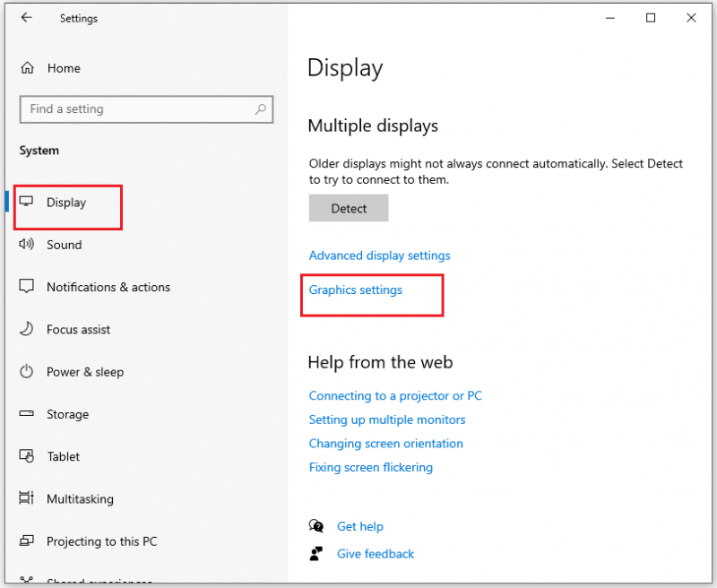The height and width of the screenshot is (588, 717).
Task: Open Connecting to a projector or PC
Action: (395, 395)
